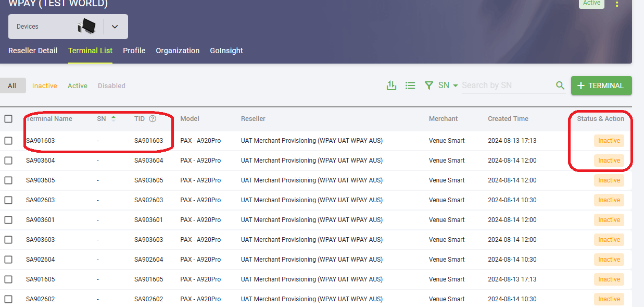Open the Profile tab

click(x=134, y=51)
